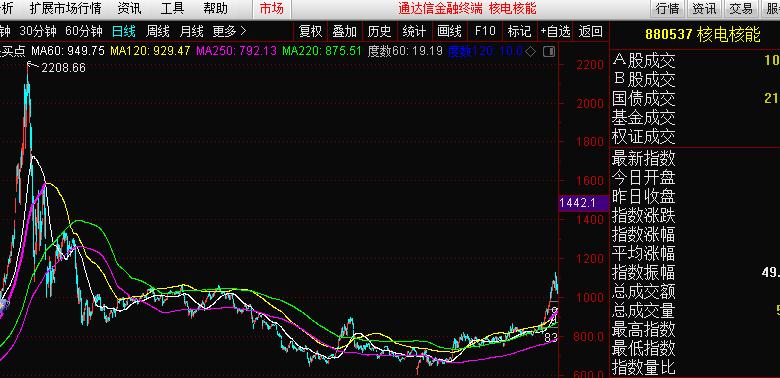Select the 周线 weekly period
780x378 pixels.
tap(158, 32)
